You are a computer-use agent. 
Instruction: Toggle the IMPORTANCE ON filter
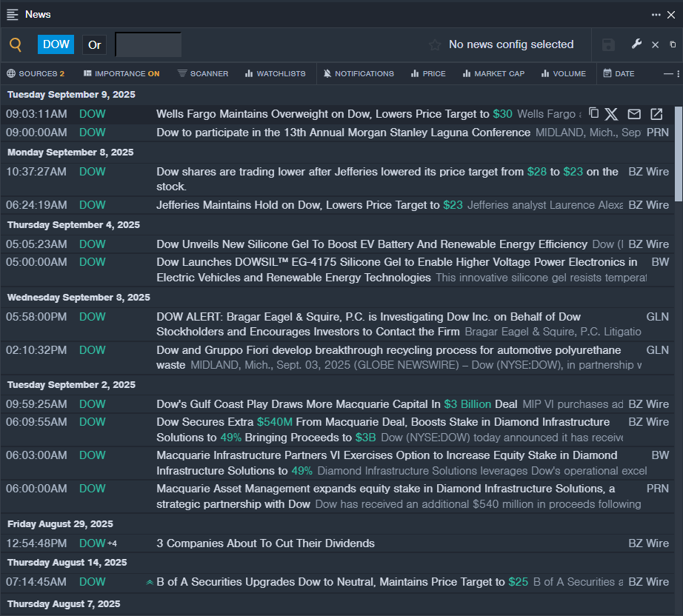[x=121, y=73]
